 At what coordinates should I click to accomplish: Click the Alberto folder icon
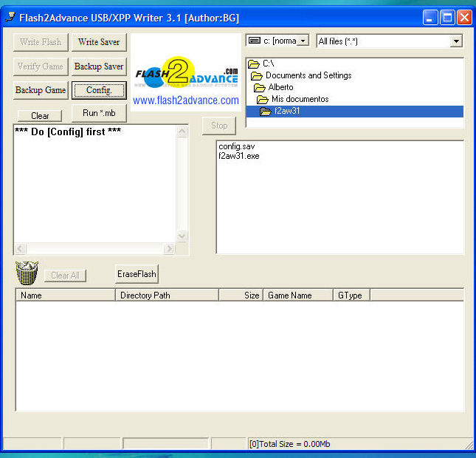click(x=260, y=87)
